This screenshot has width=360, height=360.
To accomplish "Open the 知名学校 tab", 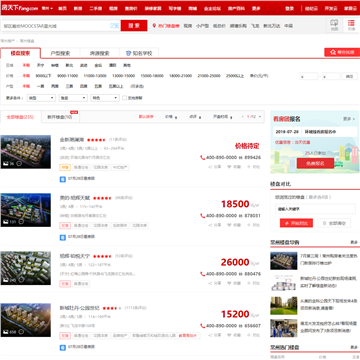I will click(139, 53).
